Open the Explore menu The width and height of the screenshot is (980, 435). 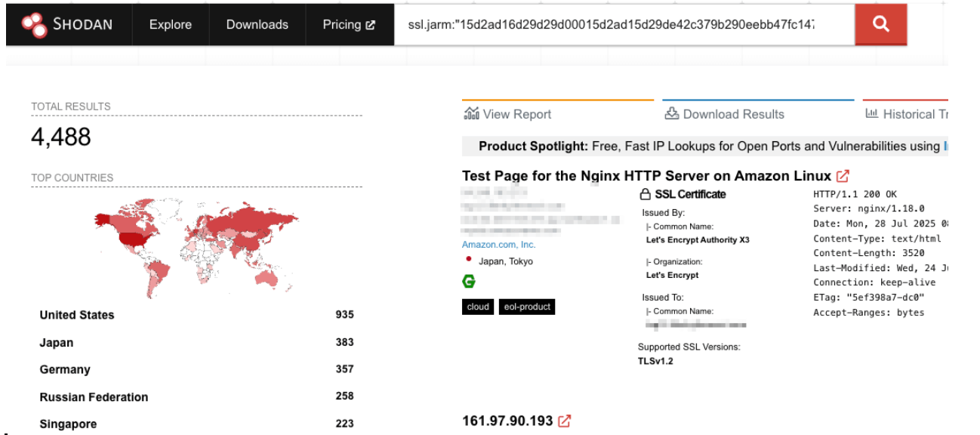point(171,24)
